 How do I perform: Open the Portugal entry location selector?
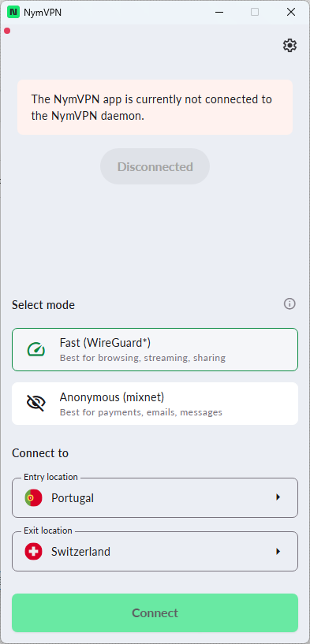[x=155, y=498]
